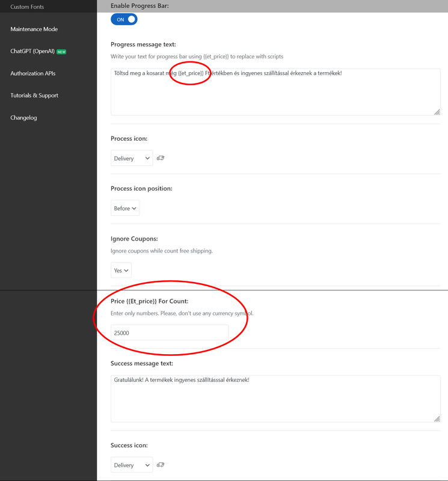Click the 'Process icon position:' label

click(141, 189)
